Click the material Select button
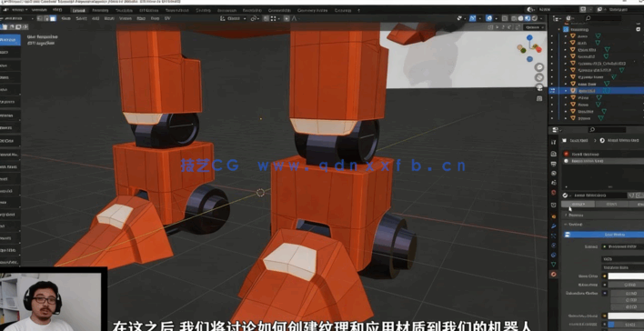This screenshot has height=331, width=644. tap(611, 204)
